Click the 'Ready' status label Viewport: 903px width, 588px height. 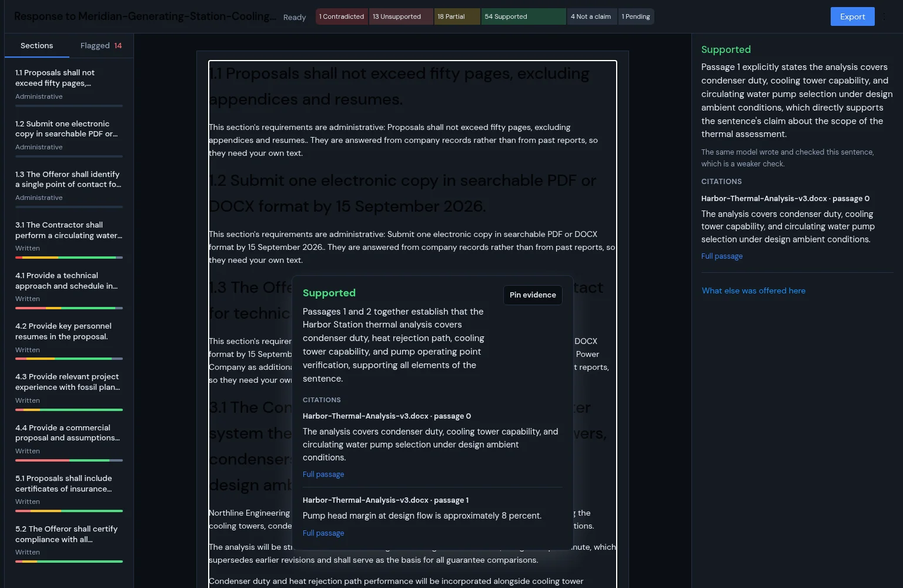(x=295, y=17)
